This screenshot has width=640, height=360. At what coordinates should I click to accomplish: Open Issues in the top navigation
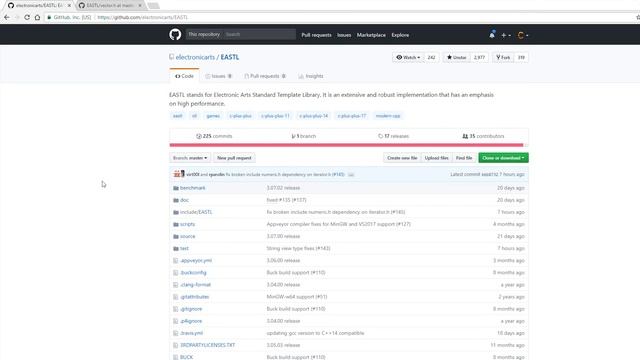344,35
